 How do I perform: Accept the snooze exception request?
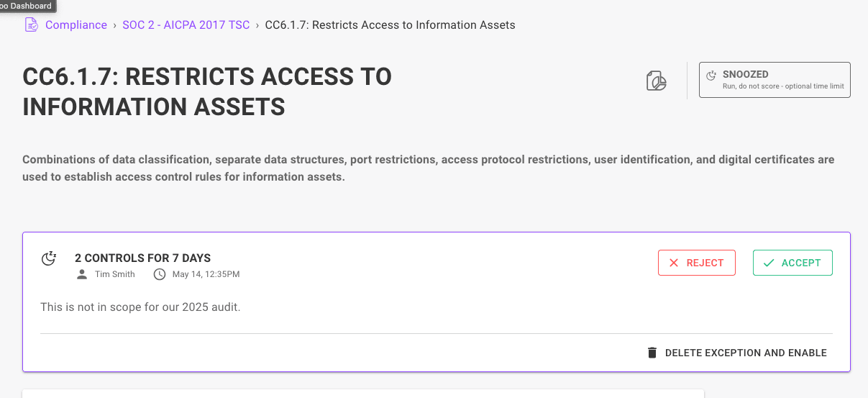[x=792, y=263]
